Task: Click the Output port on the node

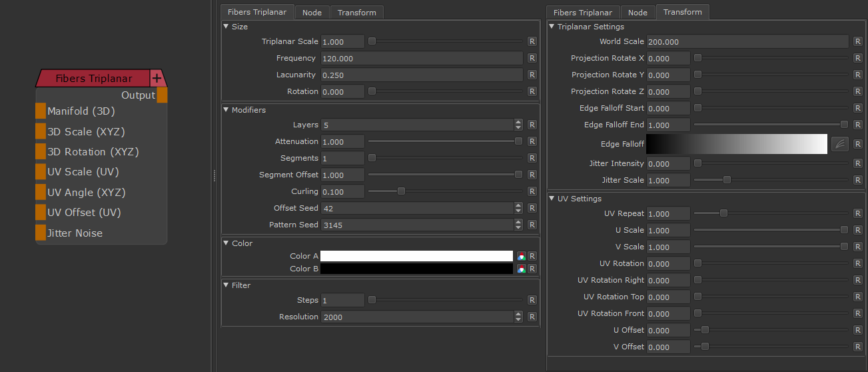Action: [x=162, y=95]
